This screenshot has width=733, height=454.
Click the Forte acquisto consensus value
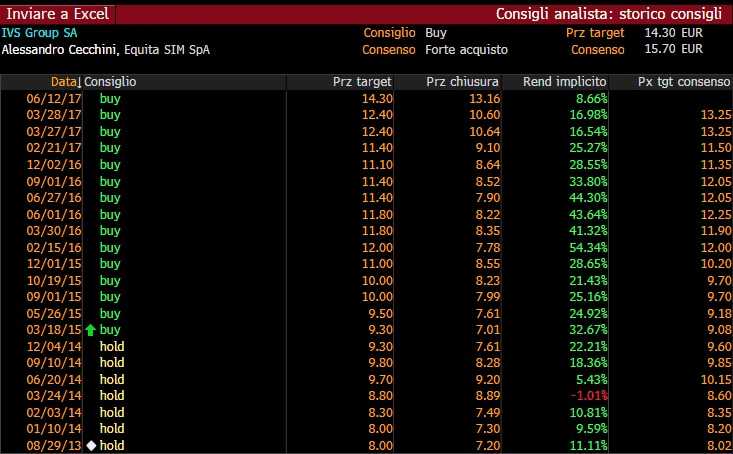coord(466,49)
